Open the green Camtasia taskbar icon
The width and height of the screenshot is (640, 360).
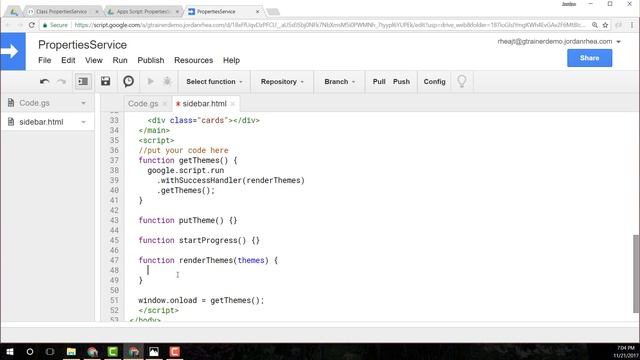click(x=113, y=351)
